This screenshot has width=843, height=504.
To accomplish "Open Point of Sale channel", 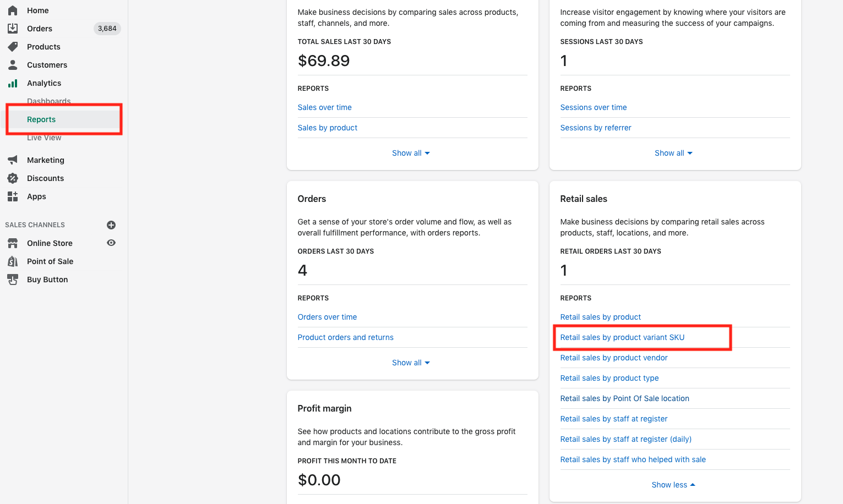I will coord(50,261).
